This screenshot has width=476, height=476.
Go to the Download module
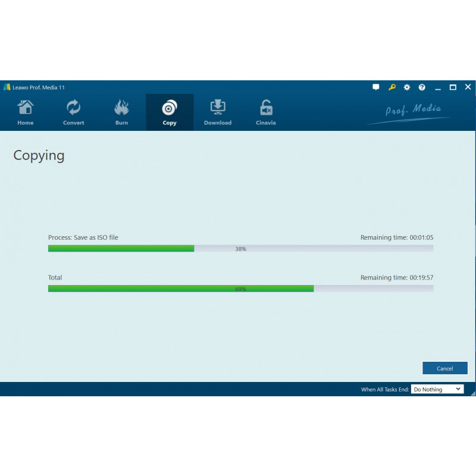(218, 112)
